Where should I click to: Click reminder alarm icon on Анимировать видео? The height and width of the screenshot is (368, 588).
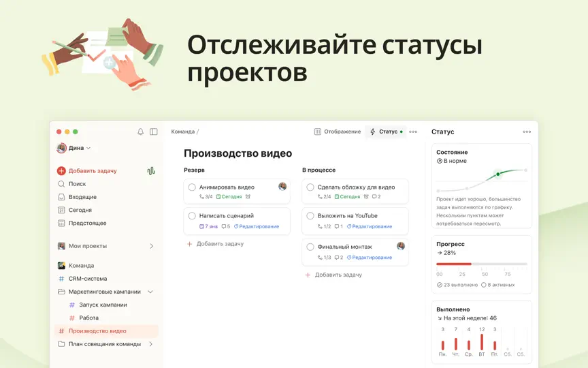point(248,197)
